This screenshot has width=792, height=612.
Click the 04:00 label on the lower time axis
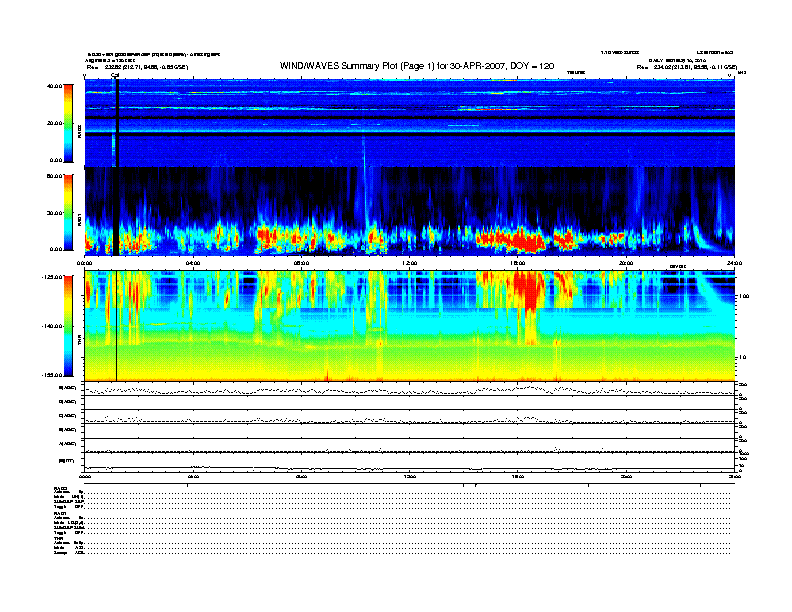193,476
